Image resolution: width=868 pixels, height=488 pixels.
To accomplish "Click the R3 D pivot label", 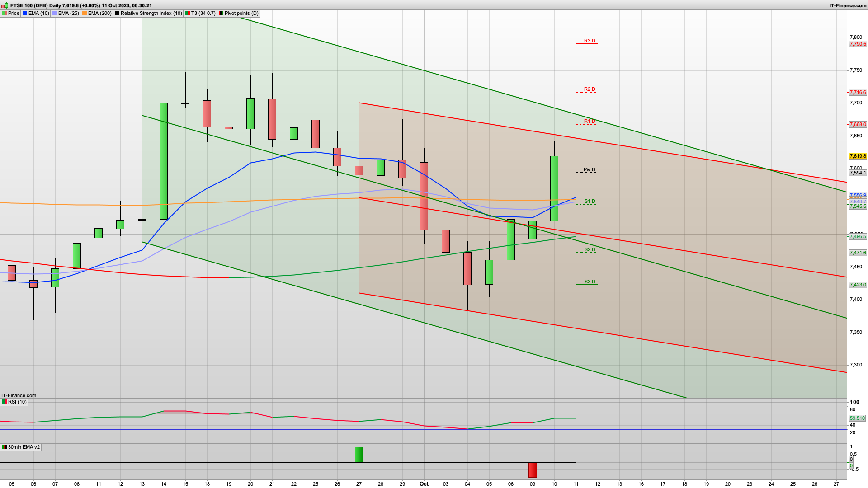I will [x=590, y=41].
